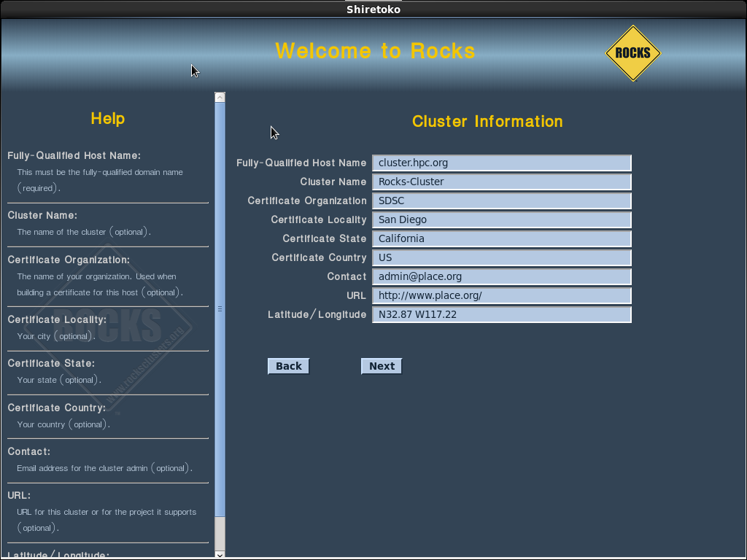Select the Latitude/Longitude input field
This screenshot has width=747, height=560.
pos(501,314)
